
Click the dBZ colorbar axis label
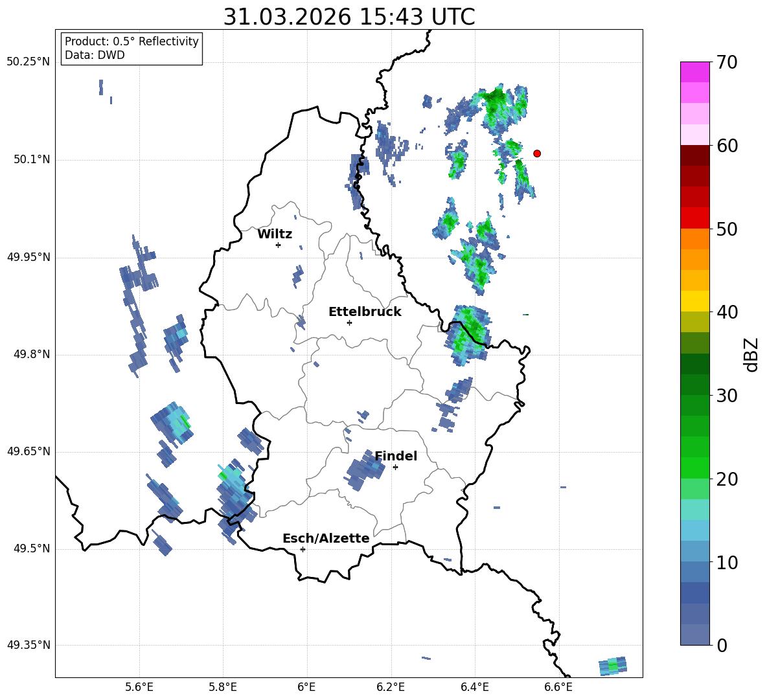tap(751, 354)
